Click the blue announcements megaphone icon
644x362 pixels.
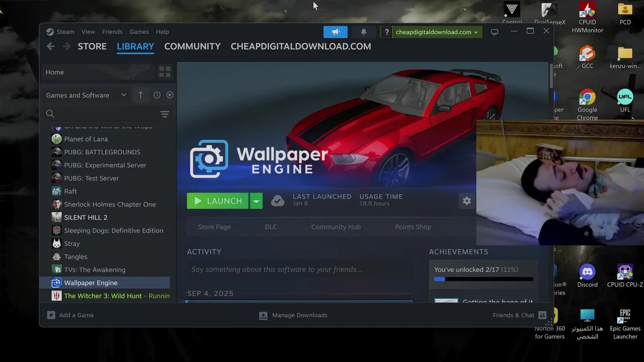pos(336,32)
